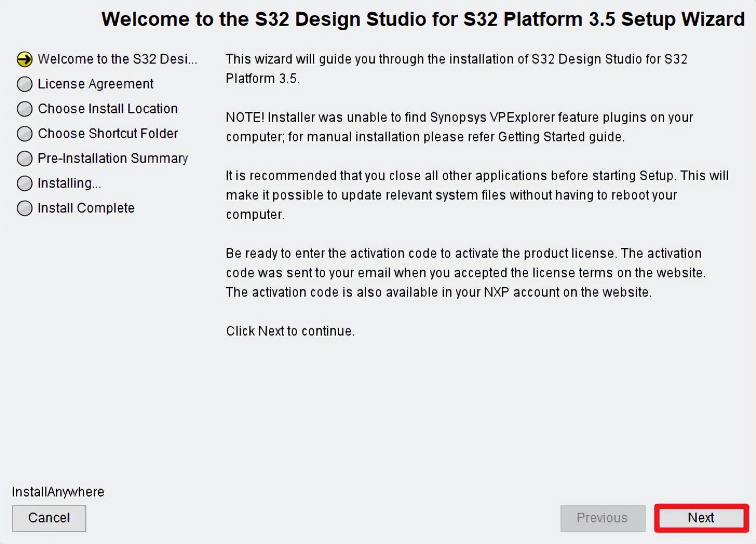
Task: Click the Setup Wizard welcome title heading
Action: [423, 19]
